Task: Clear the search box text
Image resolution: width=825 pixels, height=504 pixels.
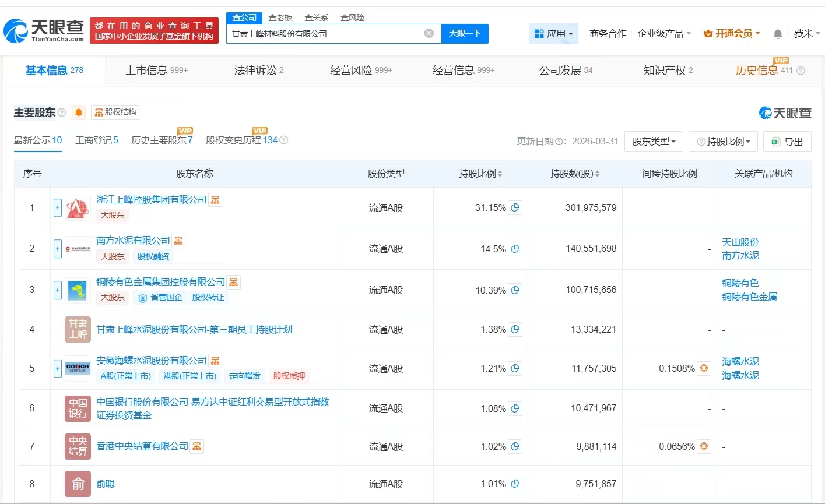Action: tap(429, 33)
